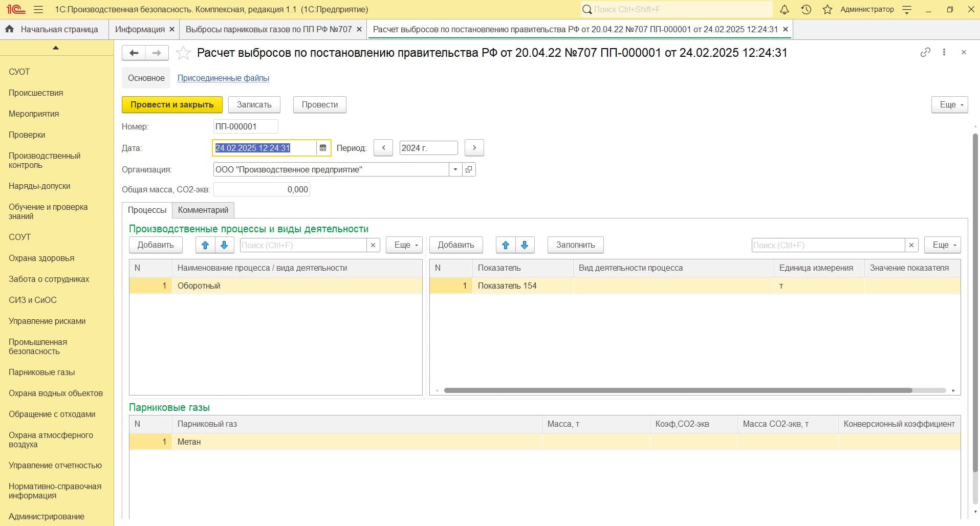Image resolution: width=980 pixels, height=526 pixels.
Task: Select the Процессы tab
Action: point(147,210)
